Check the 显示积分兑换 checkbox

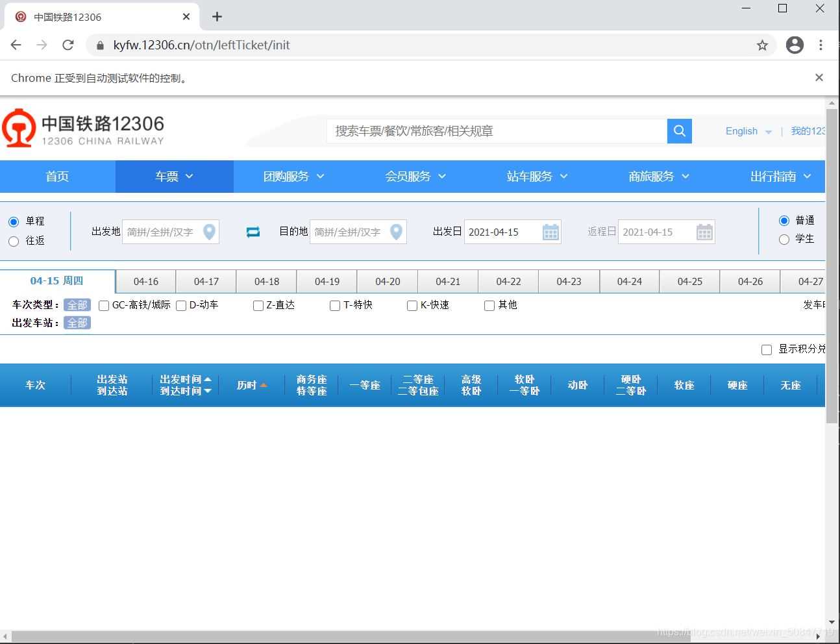point(767,349)
